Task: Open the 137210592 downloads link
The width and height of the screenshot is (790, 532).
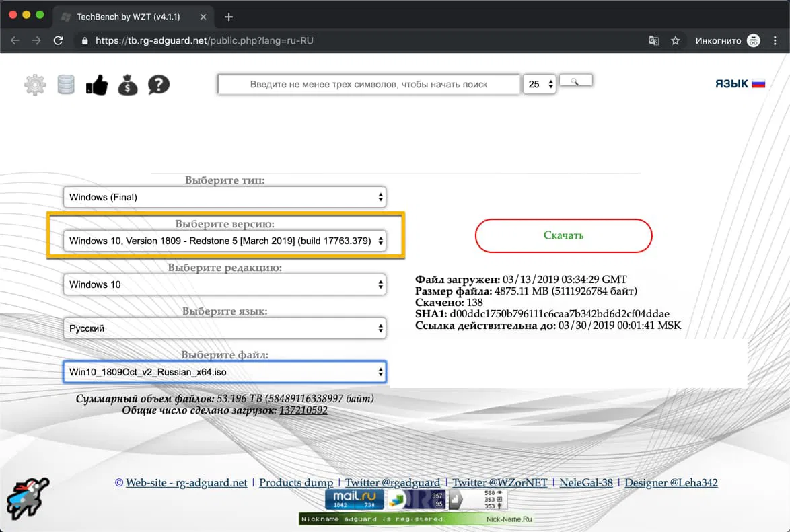Action: 303,410
